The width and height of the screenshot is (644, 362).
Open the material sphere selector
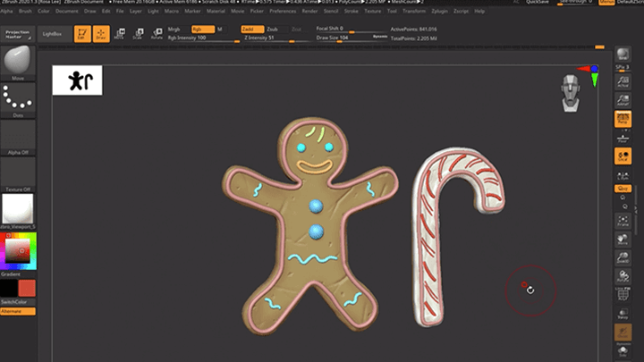pos(18,211)
